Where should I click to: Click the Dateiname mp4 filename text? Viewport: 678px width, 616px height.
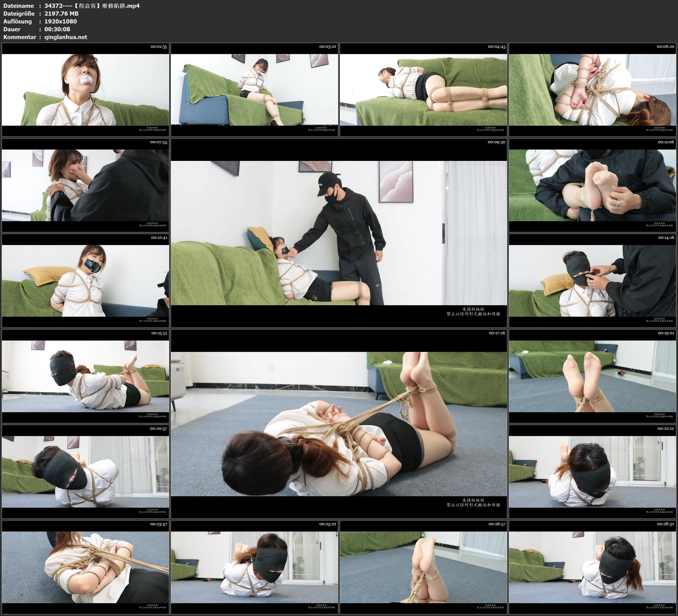click(92, 6)
